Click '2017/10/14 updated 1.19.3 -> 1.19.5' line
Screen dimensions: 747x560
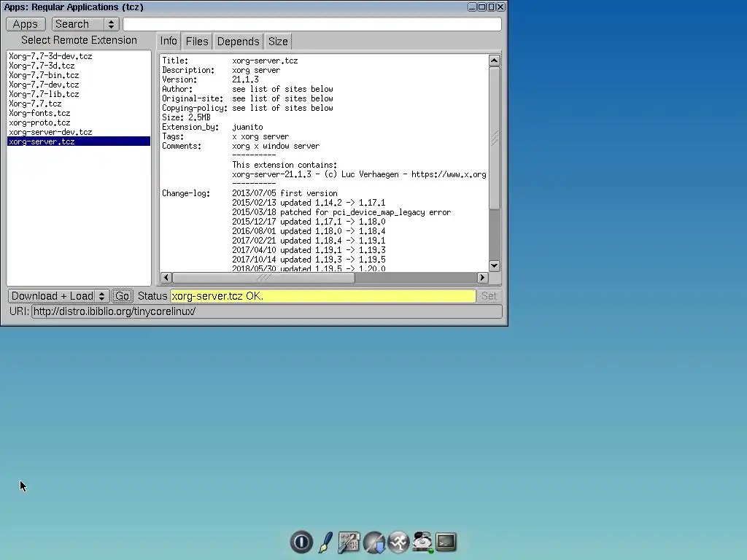309,260
